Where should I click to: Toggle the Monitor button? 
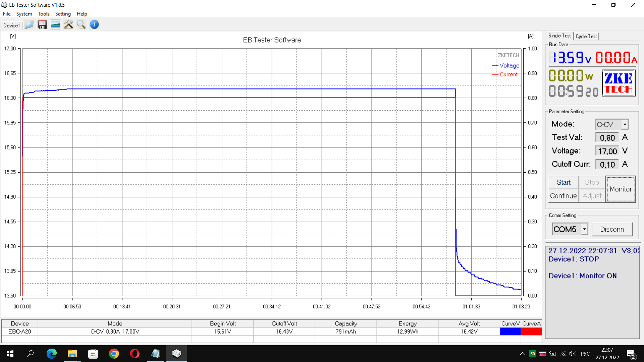click(621, 189)
